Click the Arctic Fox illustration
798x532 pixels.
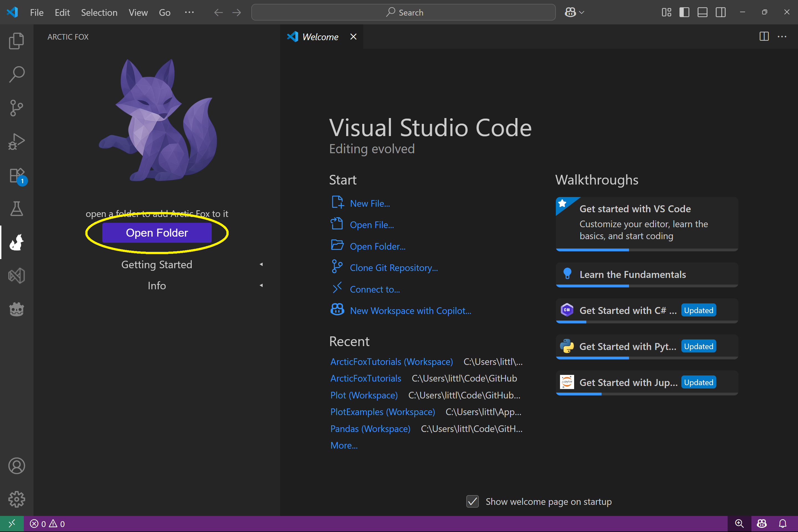(158, 120)
